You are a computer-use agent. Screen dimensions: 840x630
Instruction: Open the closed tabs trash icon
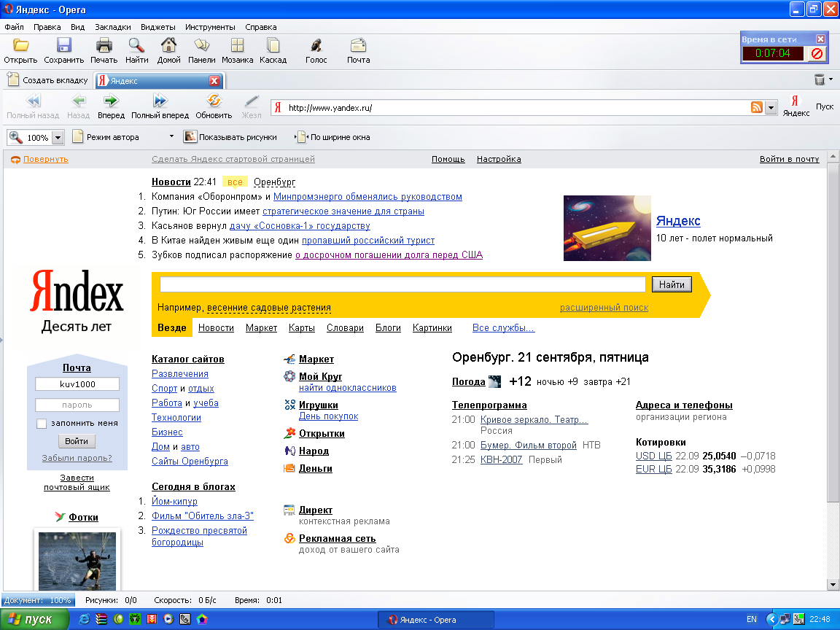[819, 79]
